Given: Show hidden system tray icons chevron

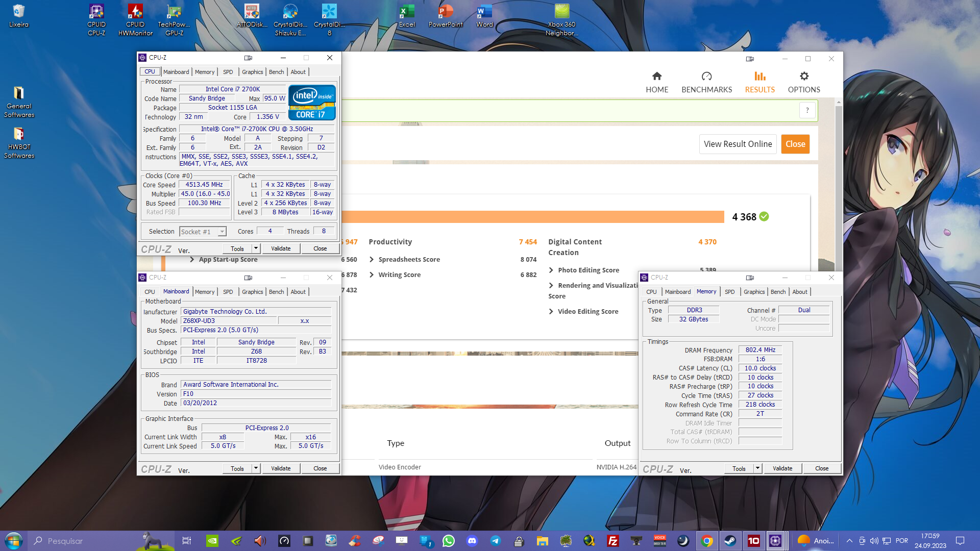Looking at the screenshot, I should [x=849, y=541].
